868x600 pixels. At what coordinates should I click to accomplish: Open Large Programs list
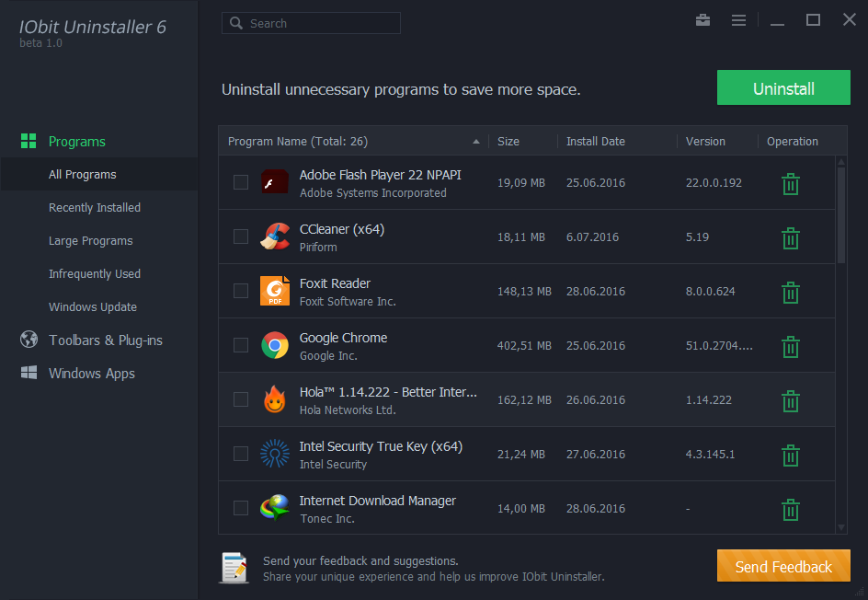pos(91,241)
